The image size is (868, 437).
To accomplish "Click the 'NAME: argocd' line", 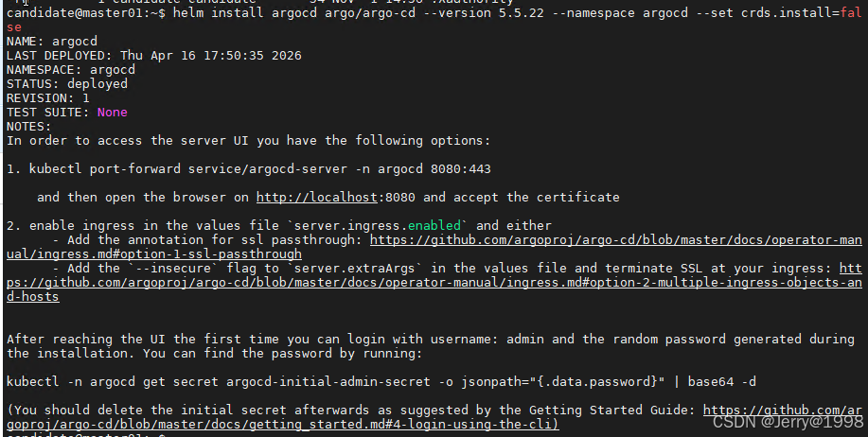I will coord(52,42).
